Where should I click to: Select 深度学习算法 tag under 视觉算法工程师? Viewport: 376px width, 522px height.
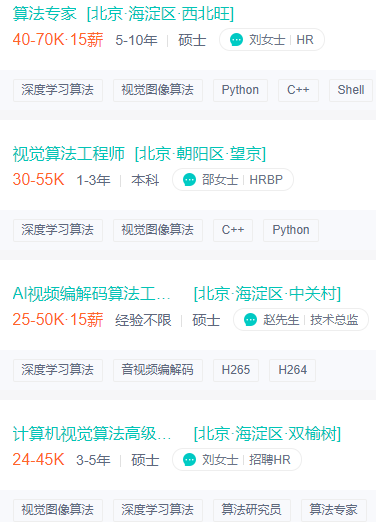pyautogui.click(x=58, y=230)
